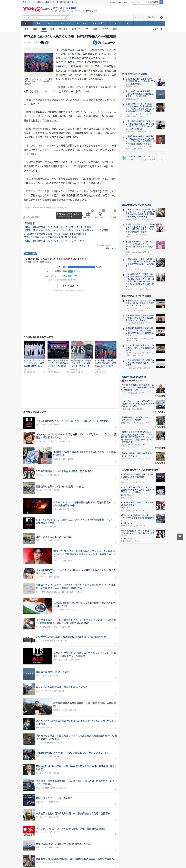Image resolution: width=186 pixels, height=868 pixels.
Task: Open article 大雪で欠航相次いだ済州空港
Action: pos(64,844)
